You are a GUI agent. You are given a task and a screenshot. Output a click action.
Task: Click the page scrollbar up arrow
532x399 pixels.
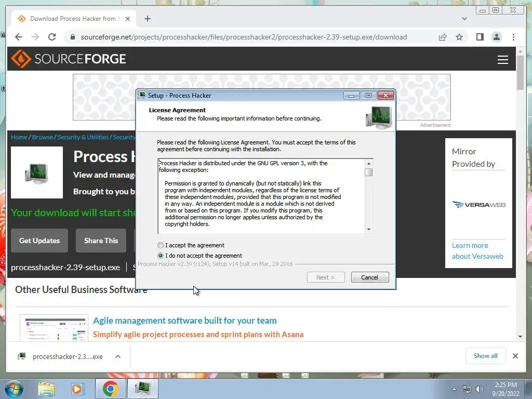pyautogui.click(x=521, y=51)
